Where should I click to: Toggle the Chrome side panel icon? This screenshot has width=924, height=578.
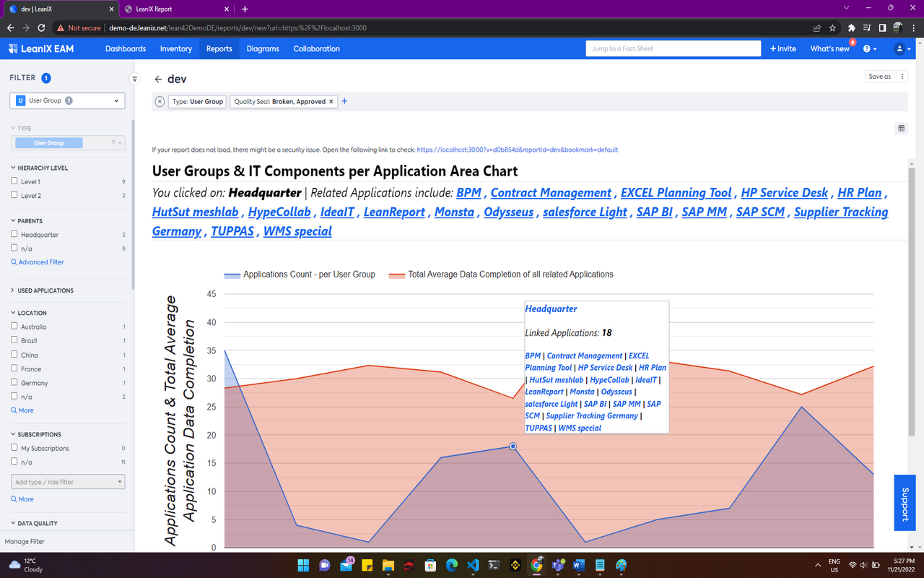[882, 28]
